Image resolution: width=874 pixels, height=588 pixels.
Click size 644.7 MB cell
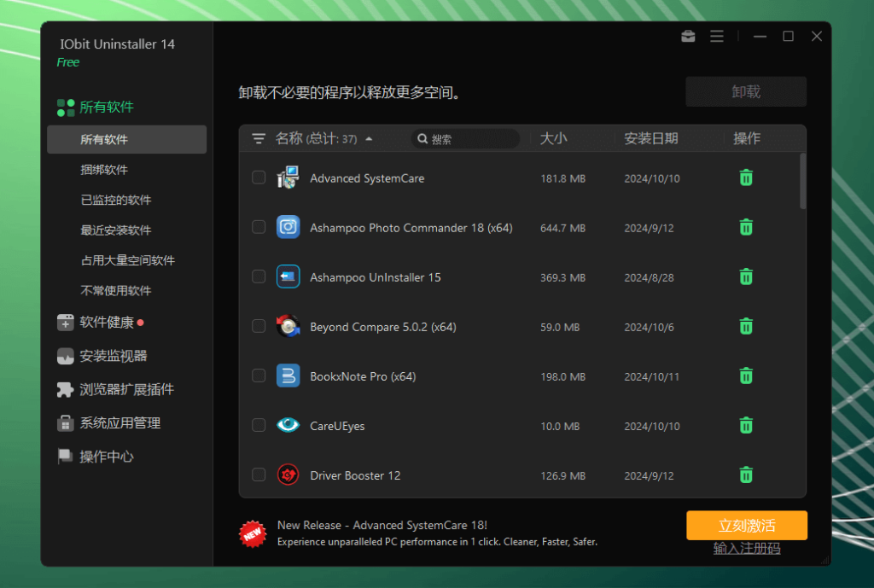pos(562,228)
